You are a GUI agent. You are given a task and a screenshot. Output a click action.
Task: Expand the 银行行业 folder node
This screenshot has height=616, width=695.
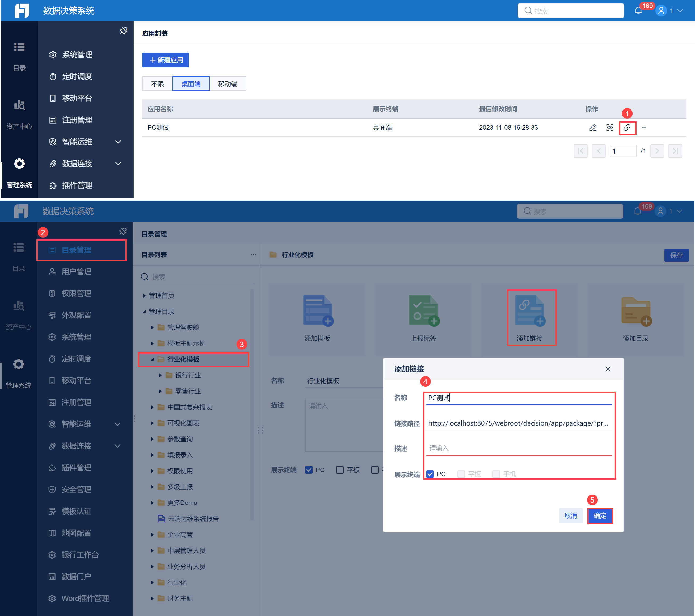160,375
